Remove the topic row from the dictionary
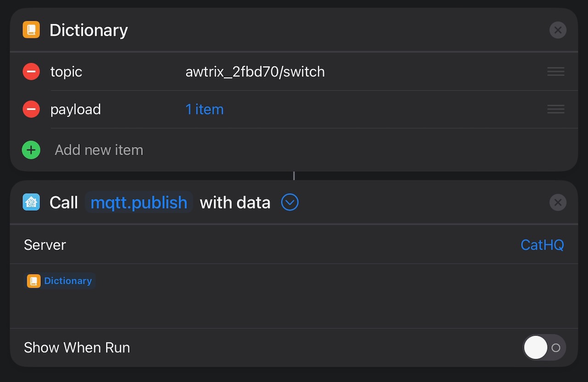Viewport: 588px width, 382px height. 31,72
